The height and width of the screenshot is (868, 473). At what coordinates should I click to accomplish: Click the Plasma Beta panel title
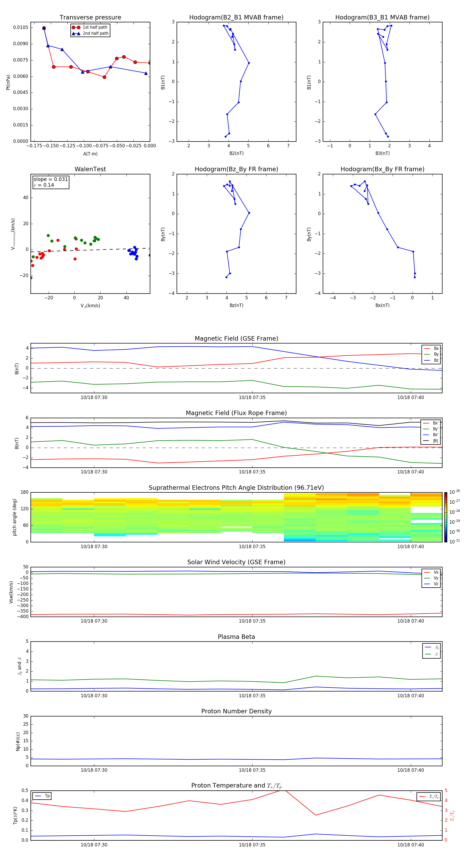pos(236,637)
